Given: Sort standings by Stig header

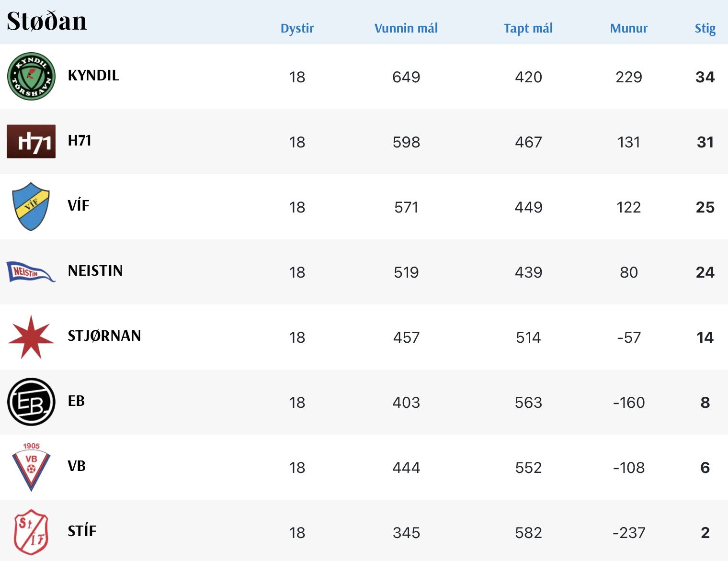Looking at the screenshot, I should pyautogui.click(x=705, y=28).
